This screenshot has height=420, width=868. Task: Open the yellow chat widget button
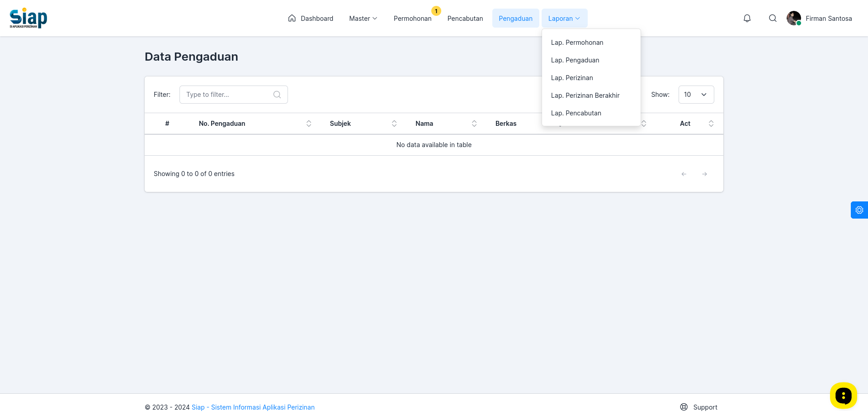[x=843, y=396]
